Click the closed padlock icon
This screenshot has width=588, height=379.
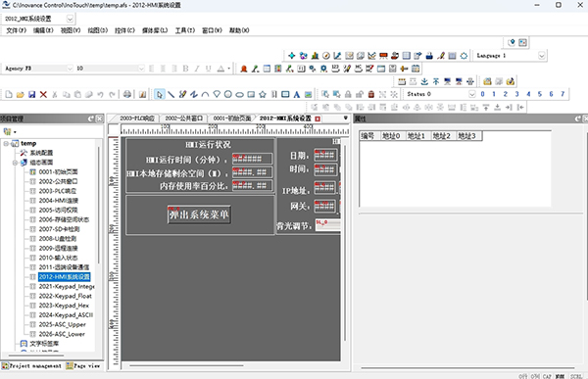[x=348, y=94]
